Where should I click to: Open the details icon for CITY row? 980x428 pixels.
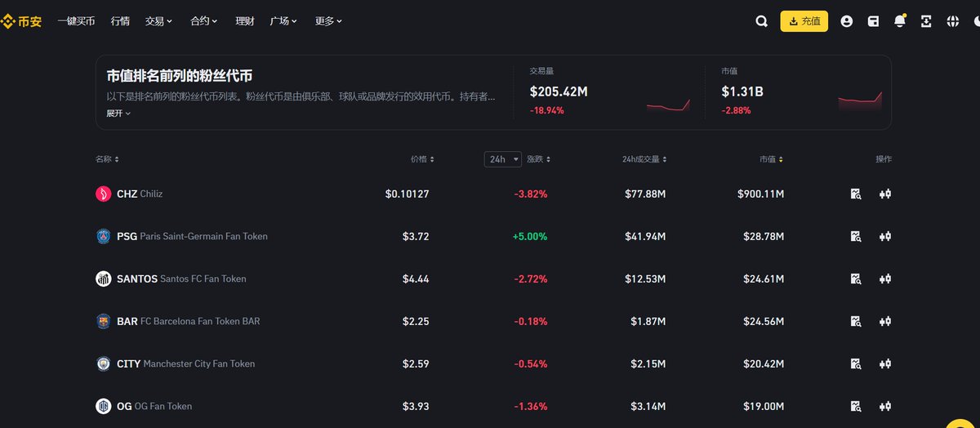856,363
